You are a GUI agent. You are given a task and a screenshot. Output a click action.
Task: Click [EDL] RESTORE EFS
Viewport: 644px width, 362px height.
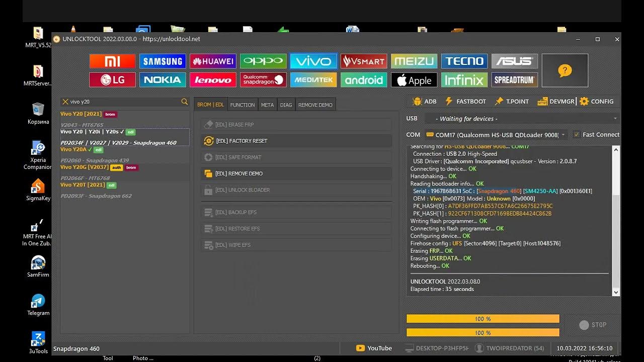[296, 229]
